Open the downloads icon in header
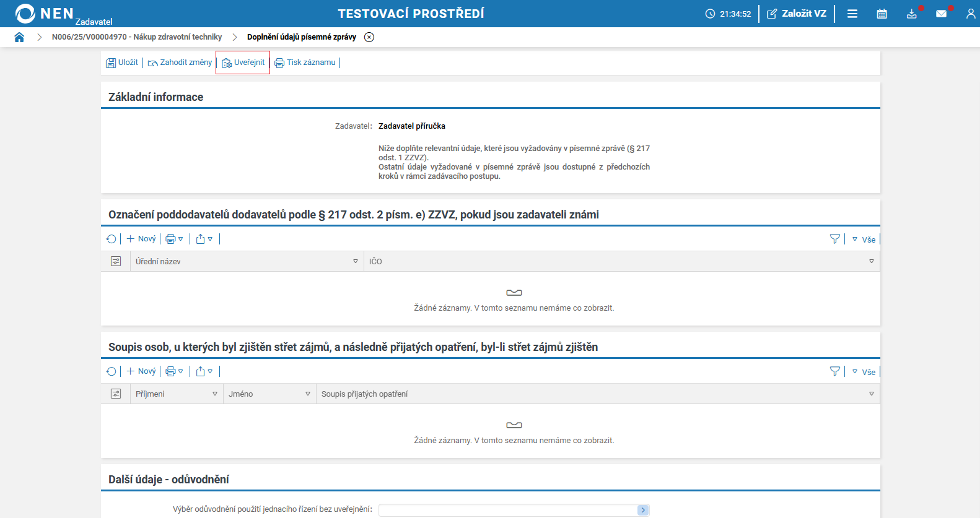 pos(911,14)
